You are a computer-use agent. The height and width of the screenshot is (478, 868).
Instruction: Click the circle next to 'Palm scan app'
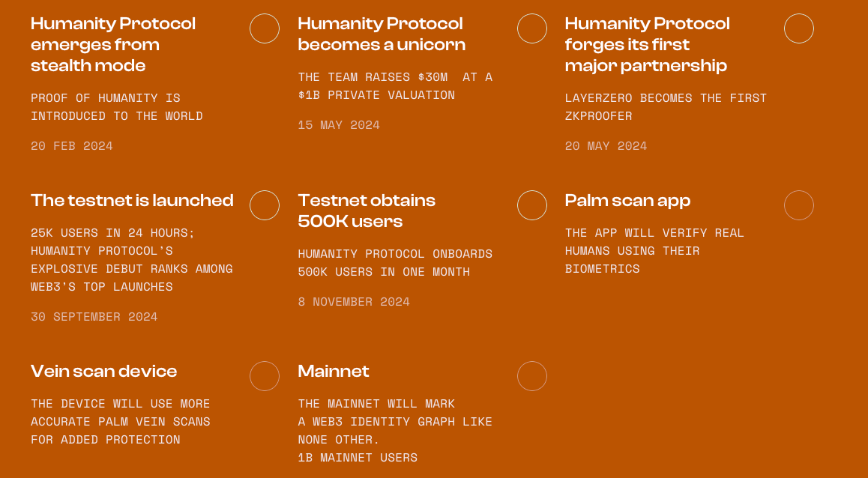click(799, 205)
